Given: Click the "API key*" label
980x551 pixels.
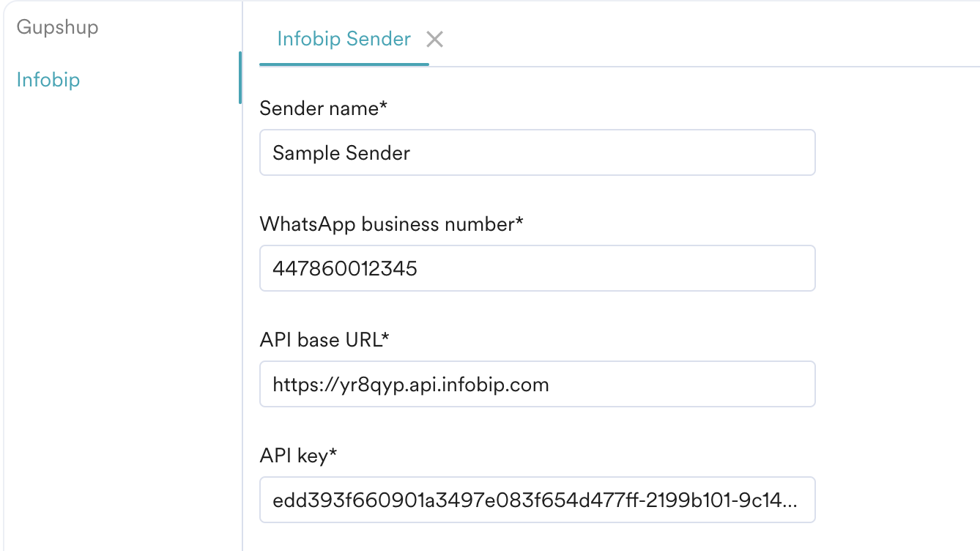Looking at the screenshot, I should 298,456.
